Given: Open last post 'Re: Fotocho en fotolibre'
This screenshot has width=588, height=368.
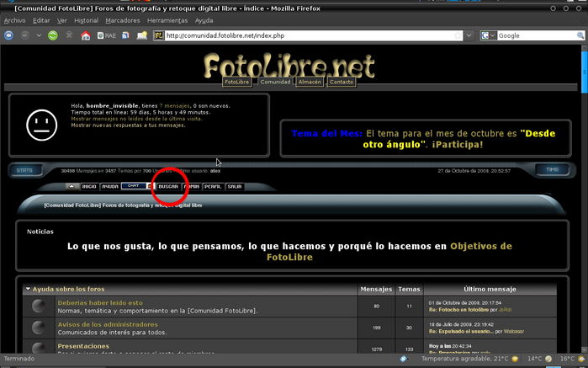Looking at the screenshot, I should click(458, 310).
